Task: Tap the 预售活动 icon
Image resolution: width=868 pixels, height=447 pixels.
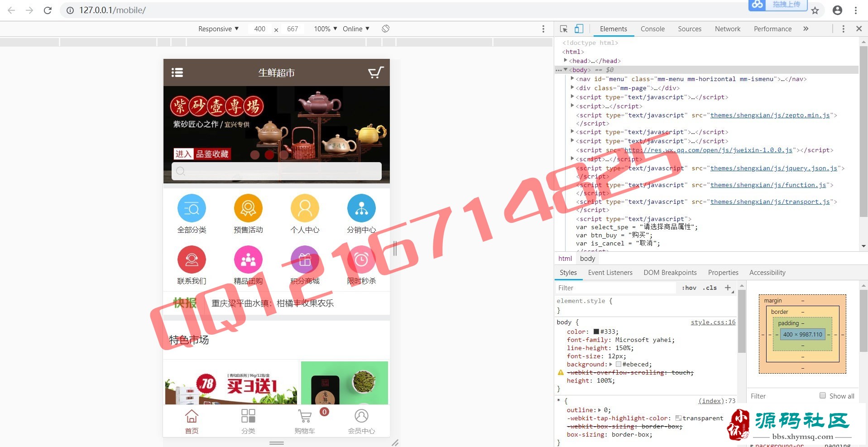Action: pos(248,208)
